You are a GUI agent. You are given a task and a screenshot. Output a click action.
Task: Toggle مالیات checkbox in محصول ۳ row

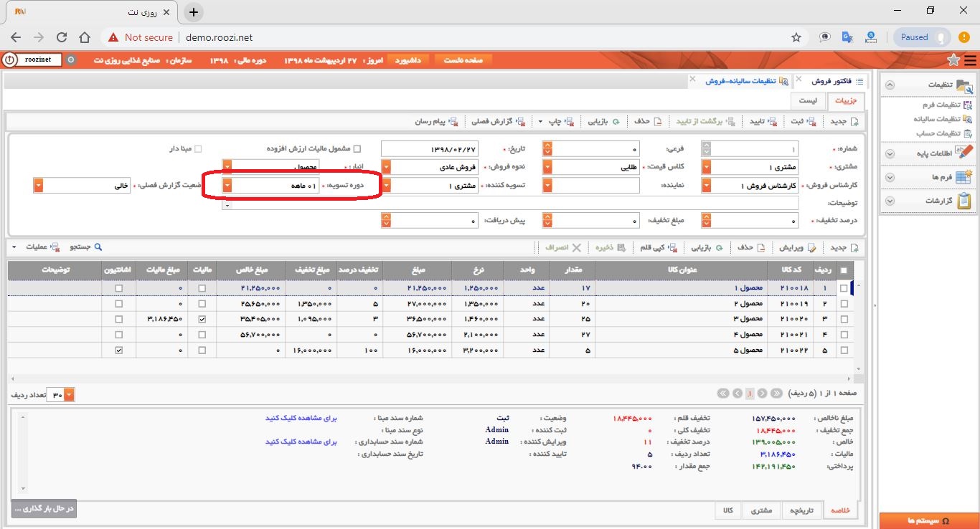[x=202, y=319]
